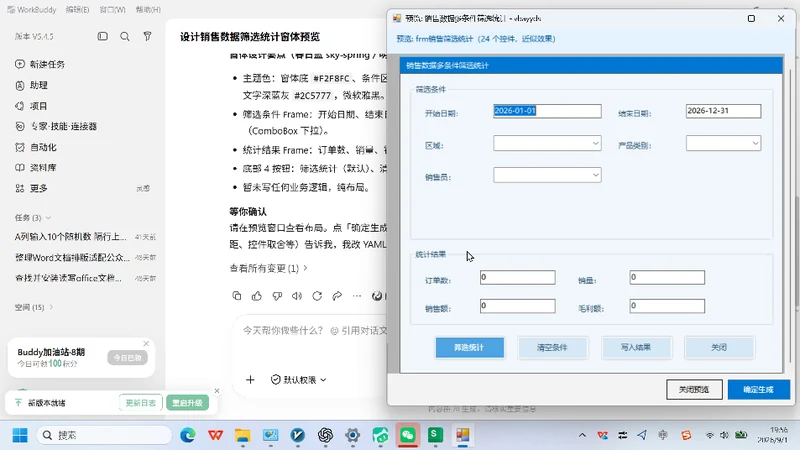Dismiss the 新版本就绪 notification
800x450 pixels.
click(x=217, y=391)
